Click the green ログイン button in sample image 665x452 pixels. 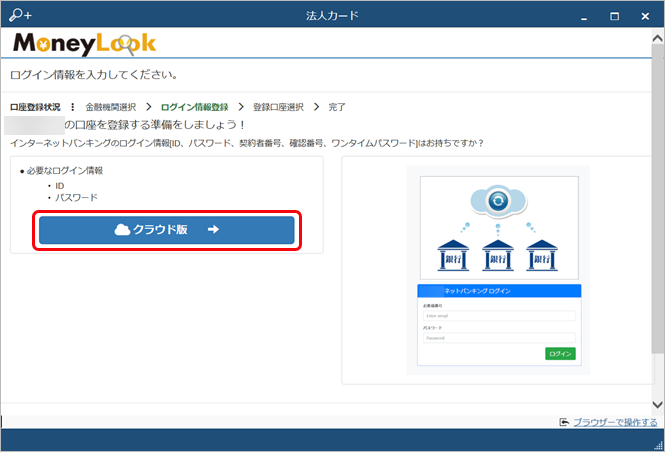coord(560,354)
